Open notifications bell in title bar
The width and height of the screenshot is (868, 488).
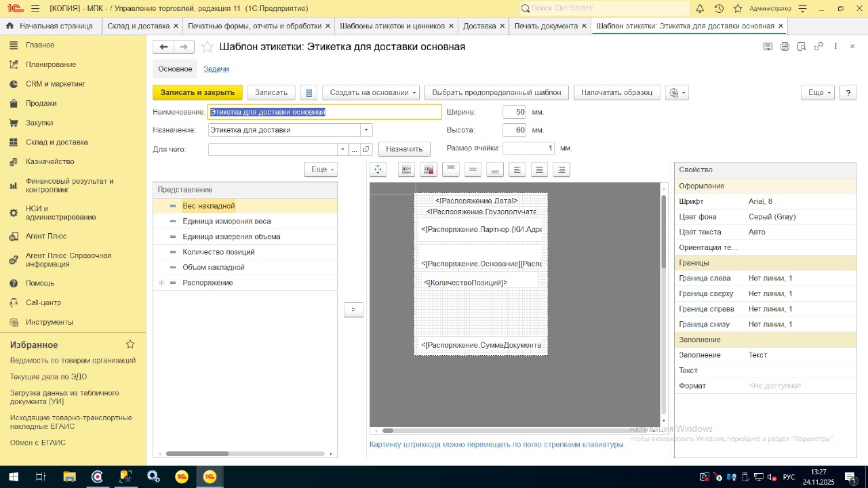[x=700, y=9]
